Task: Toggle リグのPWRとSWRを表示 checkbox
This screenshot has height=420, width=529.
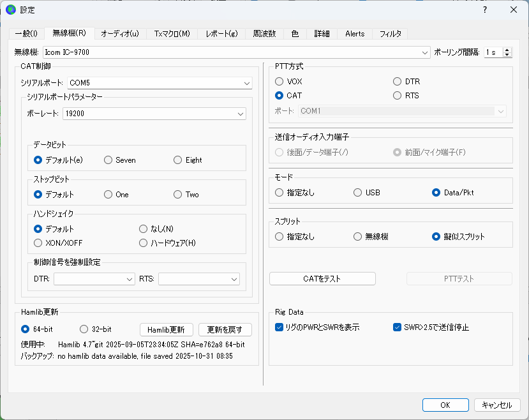Action: (x=318, y=327)
